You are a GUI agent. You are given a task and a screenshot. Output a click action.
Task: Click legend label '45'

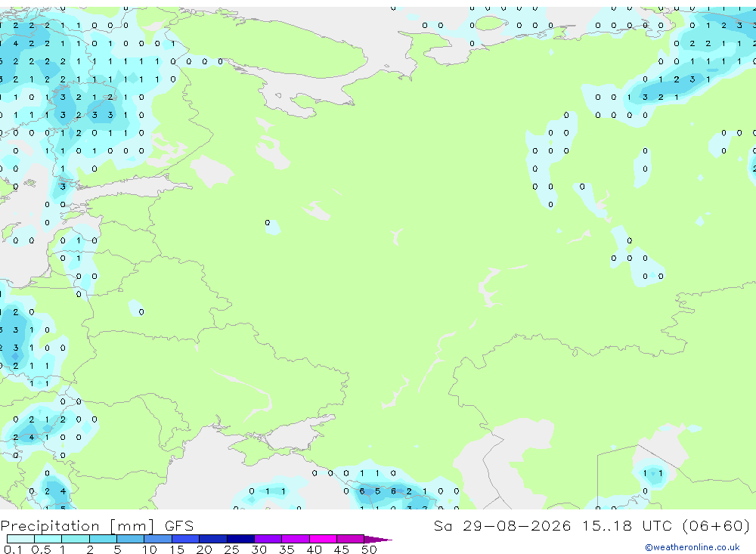[x=342, y=549]
